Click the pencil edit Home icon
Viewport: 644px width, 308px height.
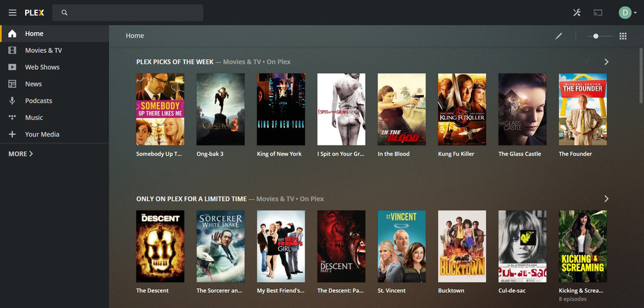558,36
